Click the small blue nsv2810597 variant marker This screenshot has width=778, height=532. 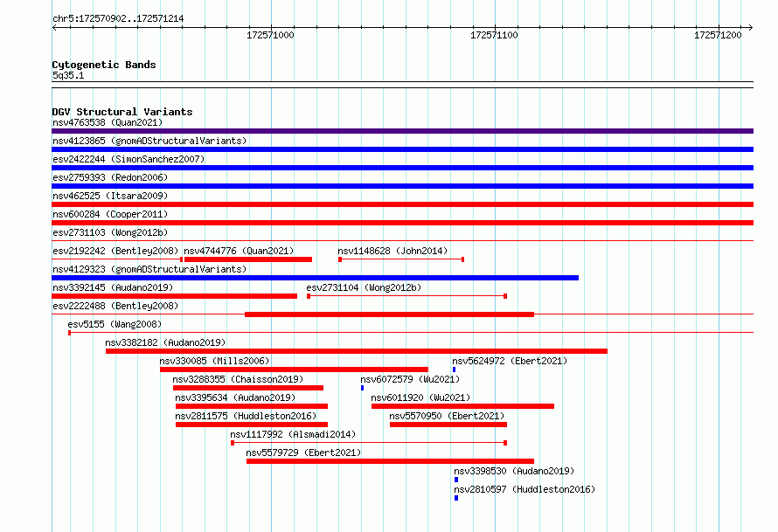click(456, 498)
